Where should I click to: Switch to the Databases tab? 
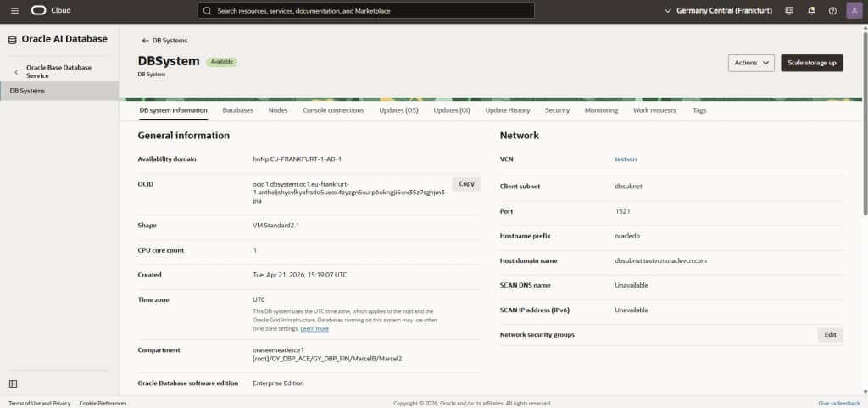238,111
